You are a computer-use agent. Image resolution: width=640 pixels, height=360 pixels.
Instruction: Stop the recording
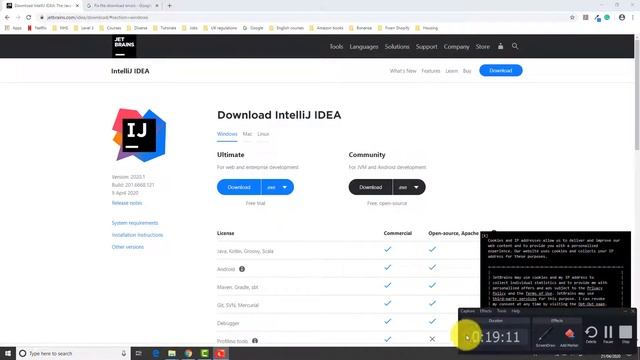point(625,335)
